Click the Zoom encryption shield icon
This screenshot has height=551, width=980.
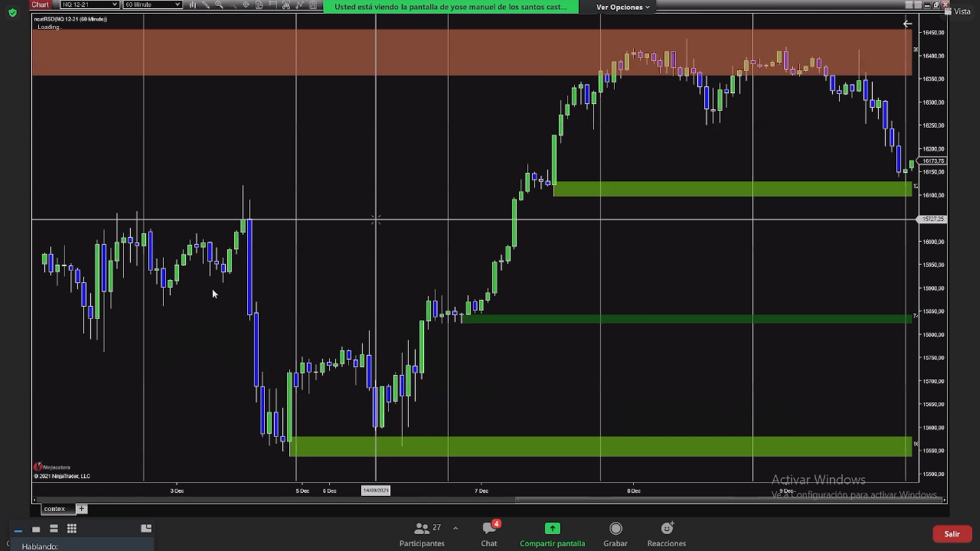(12, 12)
